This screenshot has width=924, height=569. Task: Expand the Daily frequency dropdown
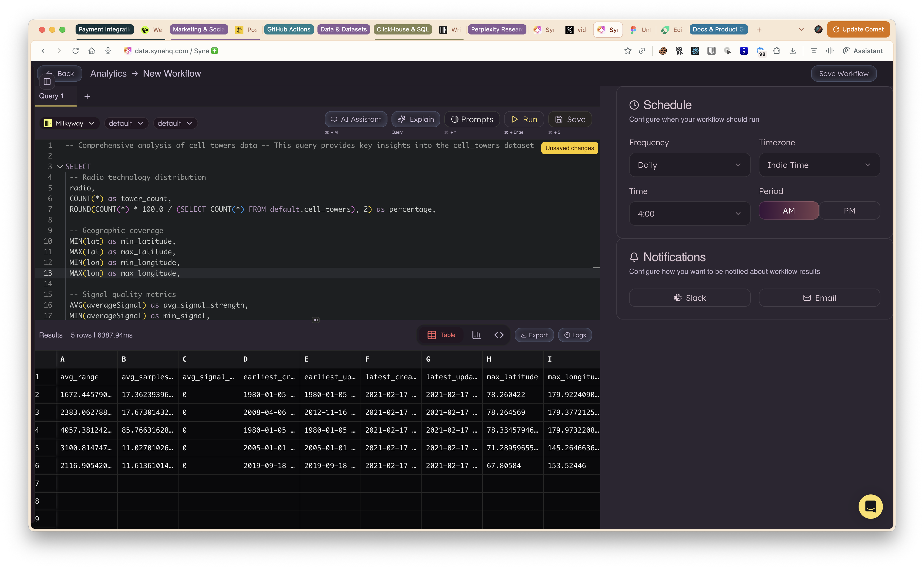point(689,165)
